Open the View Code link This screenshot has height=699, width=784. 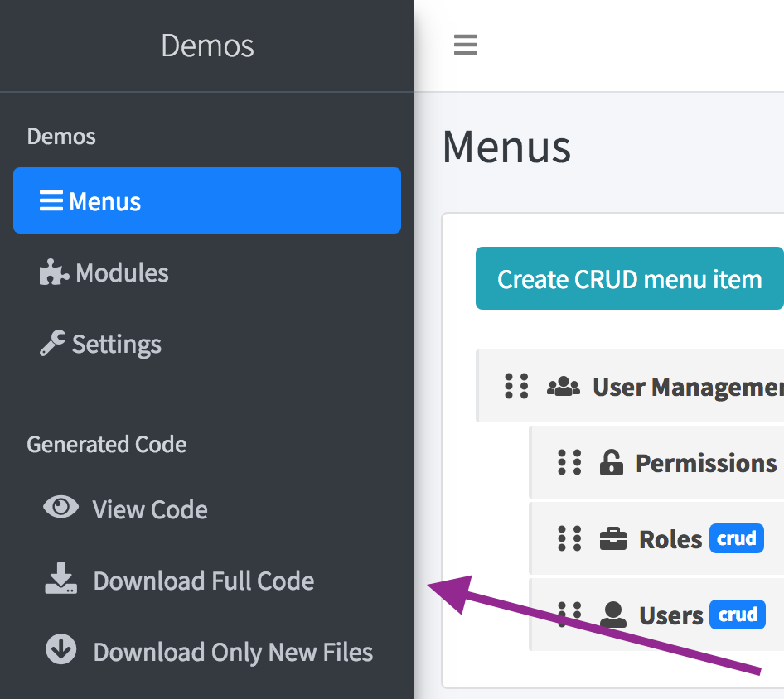click(150, 509)
